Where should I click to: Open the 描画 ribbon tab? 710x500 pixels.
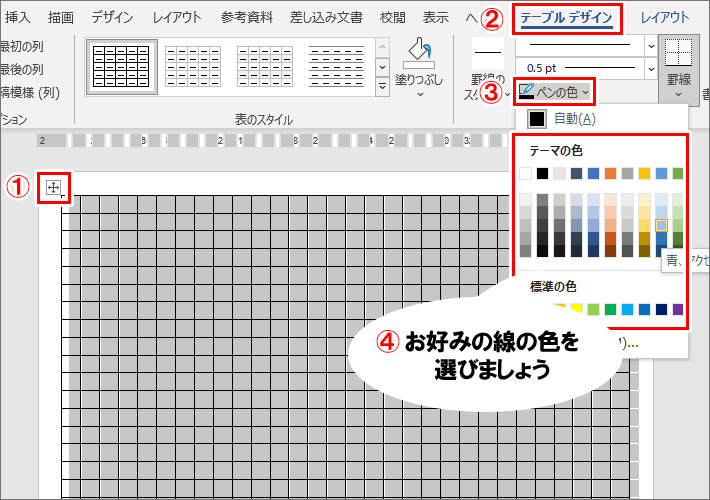click(61, 17)
